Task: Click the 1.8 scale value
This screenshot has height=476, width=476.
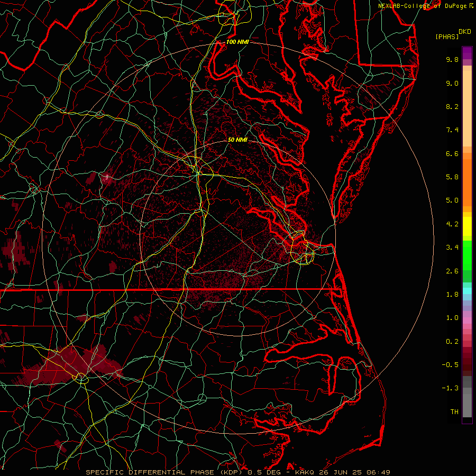Action: 452,295
